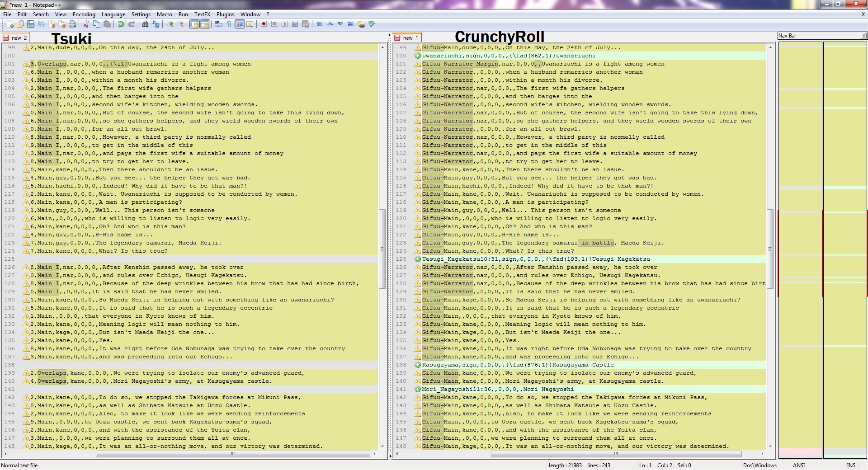Save the current file using the floppy icon
868x470 pixels.
click(31, 24)
